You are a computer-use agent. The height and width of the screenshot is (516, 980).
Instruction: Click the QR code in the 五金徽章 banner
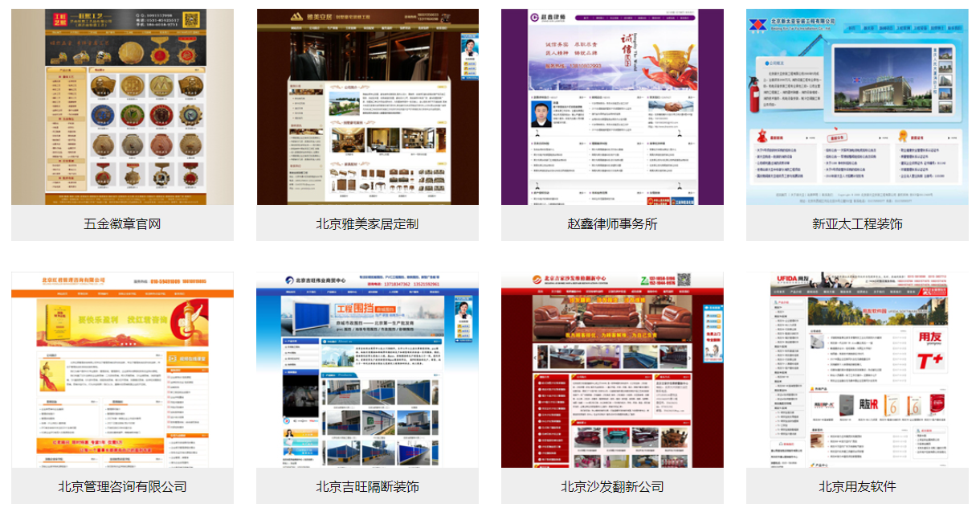[x=190, y=19]
